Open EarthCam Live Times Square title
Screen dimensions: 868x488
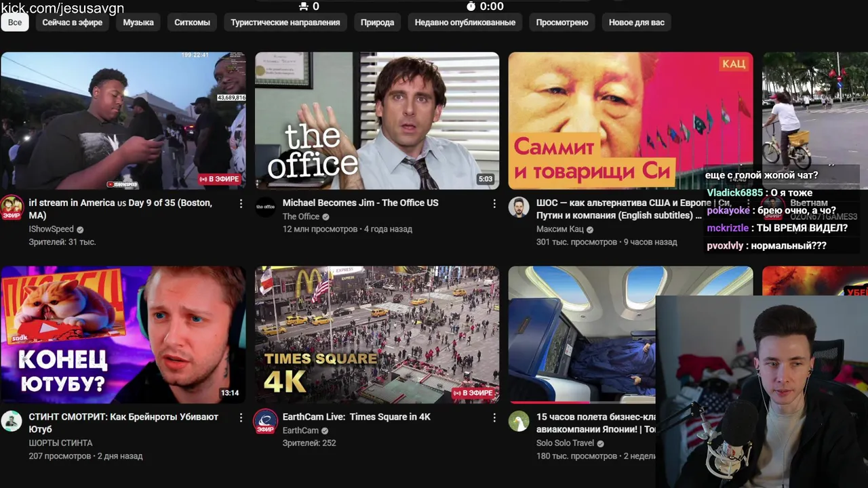pos(357,417)
